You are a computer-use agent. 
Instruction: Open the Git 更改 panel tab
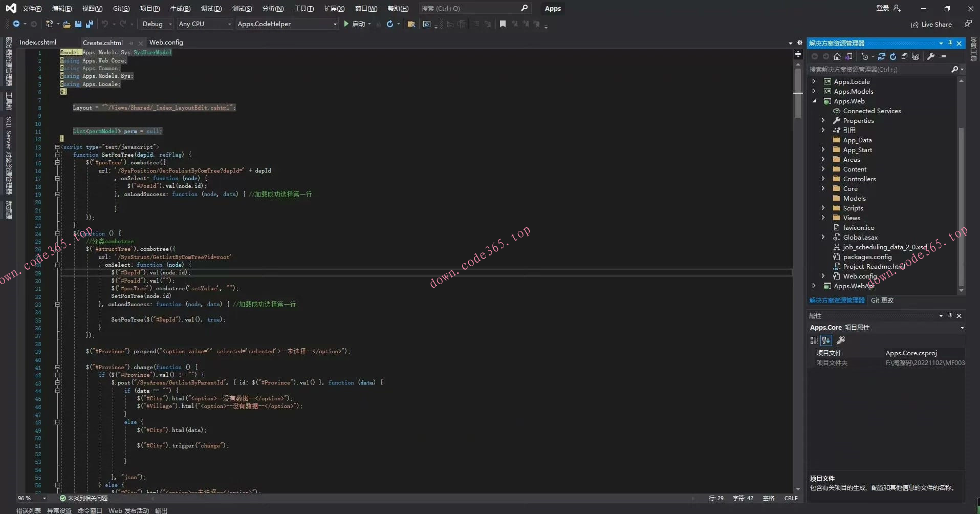882,301
